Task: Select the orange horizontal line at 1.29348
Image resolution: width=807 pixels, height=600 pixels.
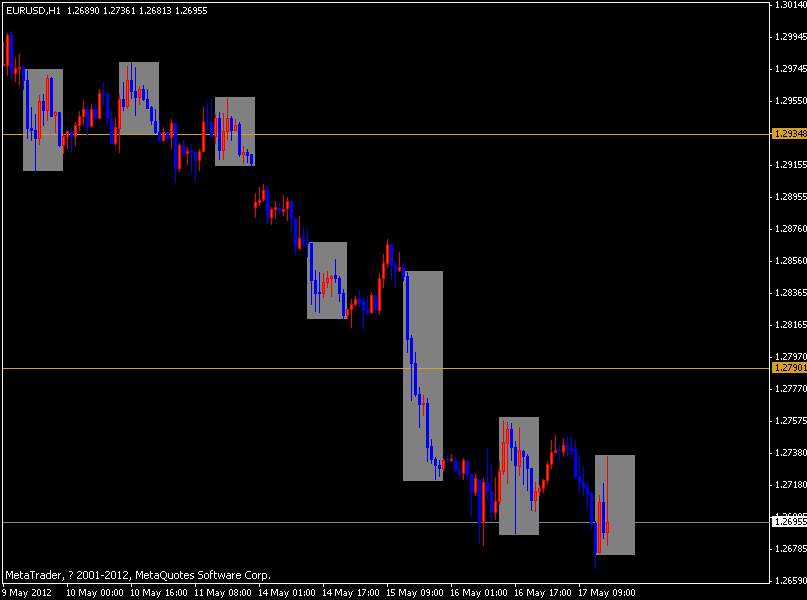Action: coord(386,134)
